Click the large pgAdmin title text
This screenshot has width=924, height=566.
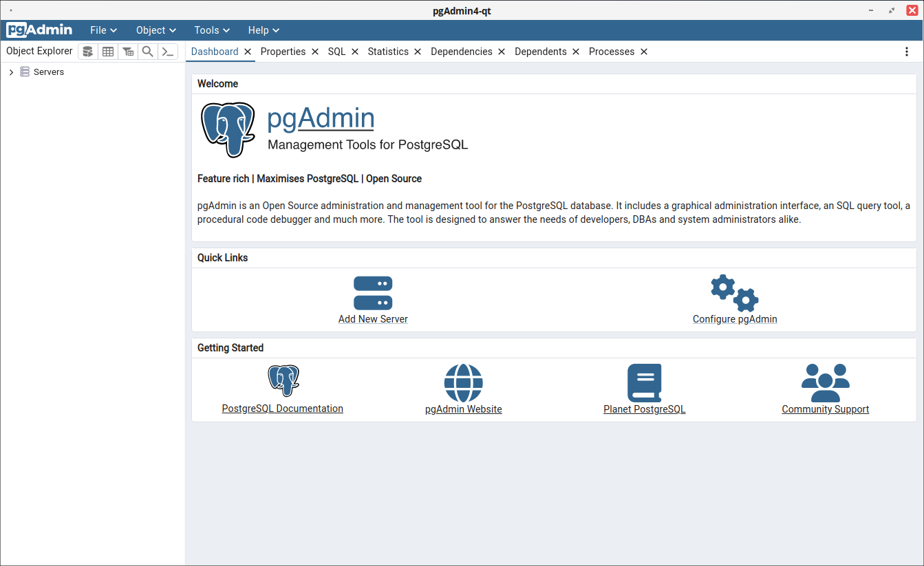pos(321,118)
